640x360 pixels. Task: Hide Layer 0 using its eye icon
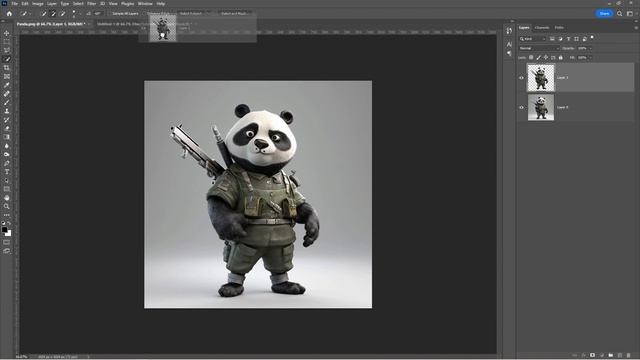pyautogui.click(x=521, y=107)
